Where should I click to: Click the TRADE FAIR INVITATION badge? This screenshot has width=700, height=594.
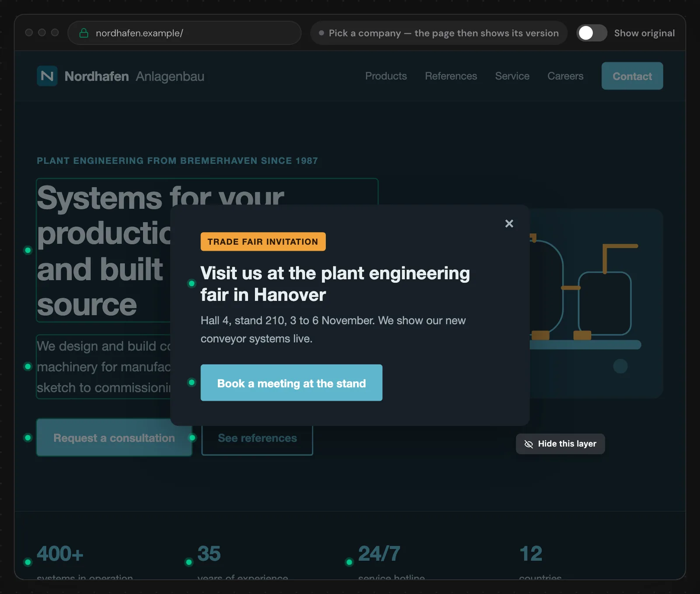click(x=263, y=242)
